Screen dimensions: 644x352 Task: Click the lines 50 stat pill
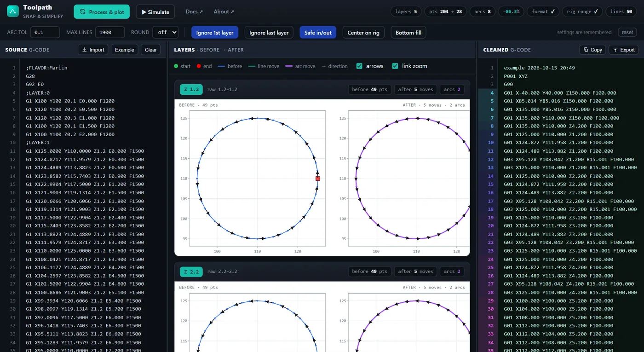[x=621, y=12]
